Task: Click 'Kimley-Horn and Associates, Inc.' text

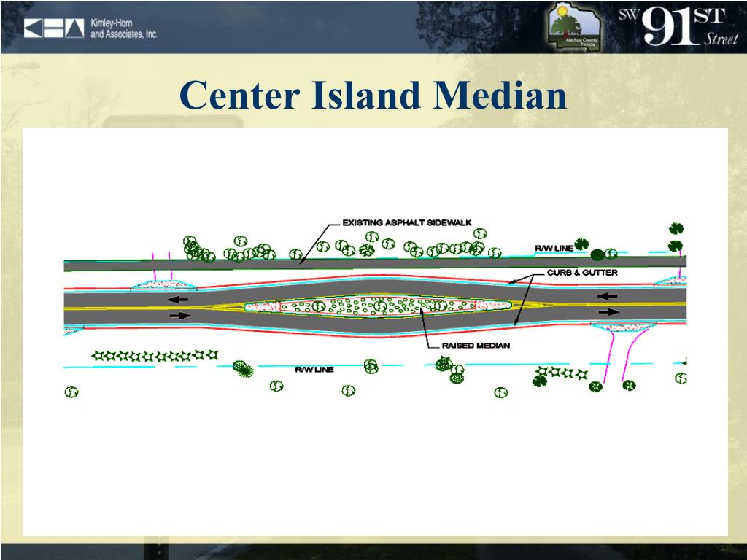Action: [124, 28]
